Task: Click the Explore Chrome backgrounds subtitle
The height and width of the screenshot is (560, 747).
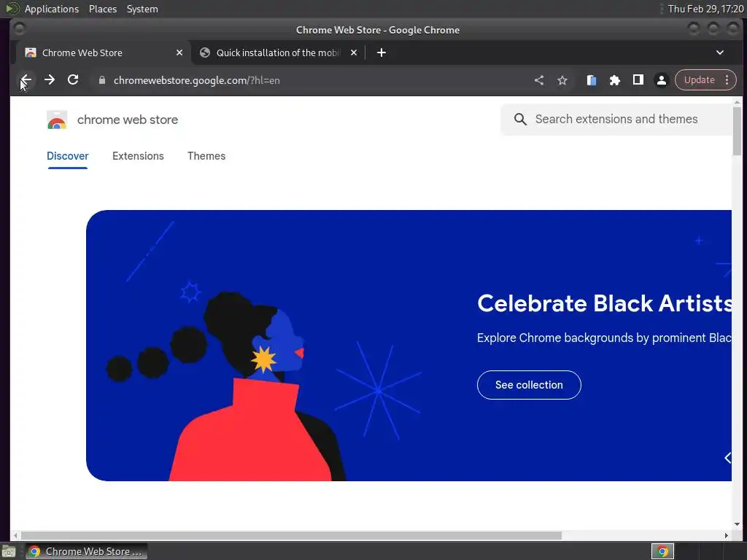Action: pyautogui.click(x=604, y=338)
